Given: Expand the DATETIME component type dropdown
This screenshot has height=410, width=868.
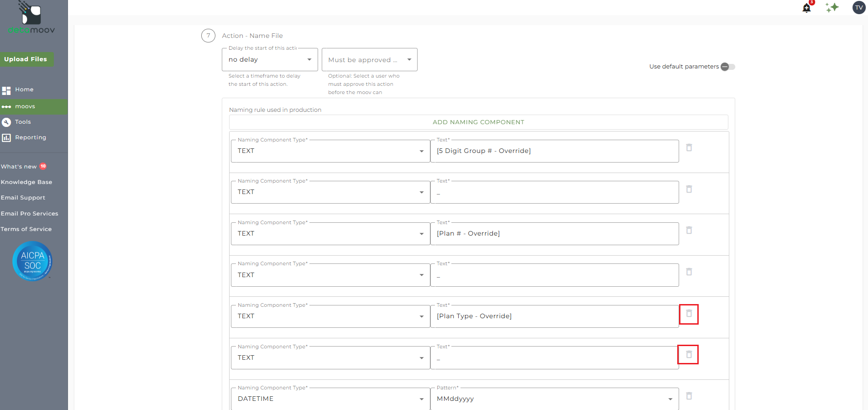Looking at the screenshot, I should click(x=330, y=399).
